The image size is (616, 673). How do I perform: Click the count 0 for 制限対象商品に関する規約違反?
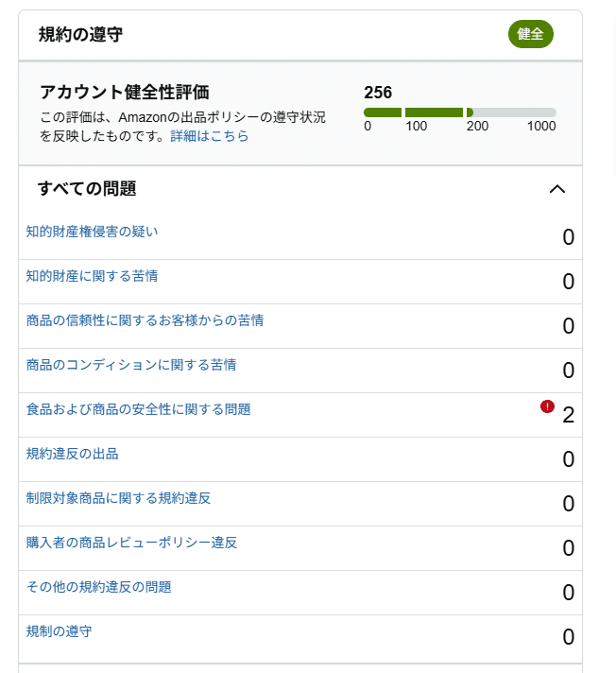pos(569,504)
